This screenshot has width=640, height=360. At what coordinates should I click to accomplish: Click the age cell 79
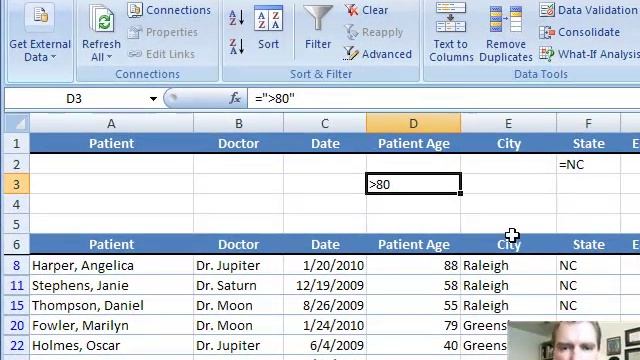point(413,325)
